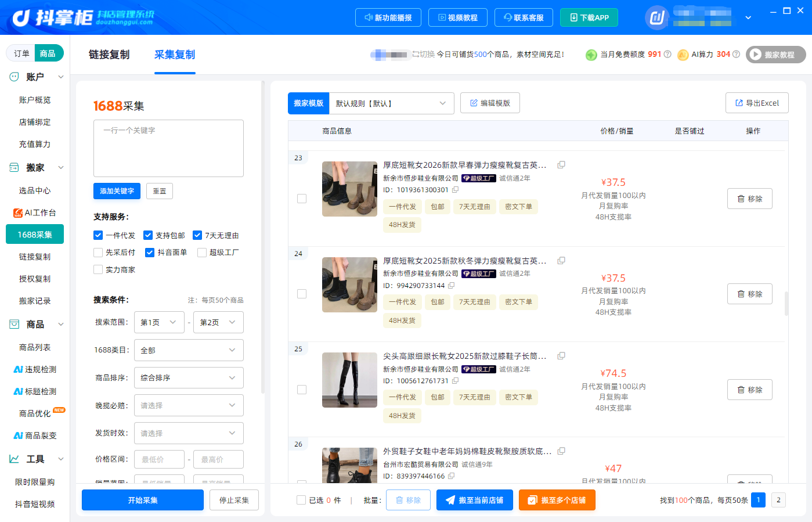Collapse the 账户 sidebar section
This screenshot has width=812, height=522.
[x=60, y=77]
